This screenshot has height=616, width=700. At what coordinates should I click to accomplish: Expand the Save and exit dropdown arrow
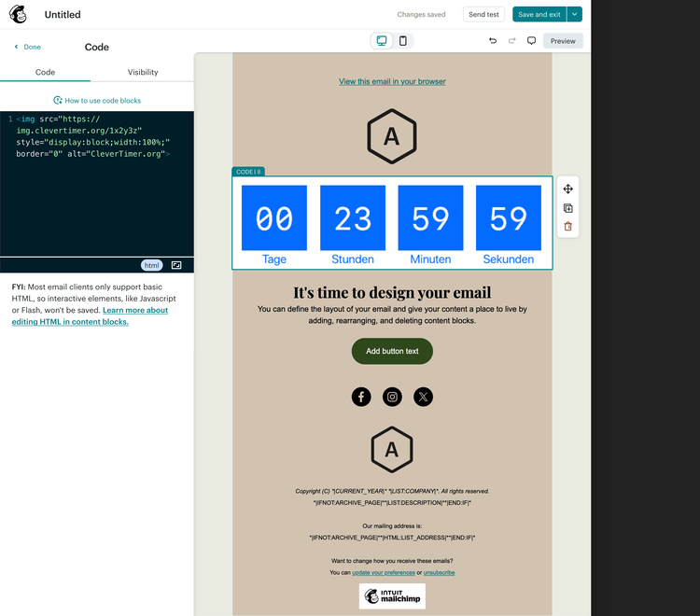[575, 14]
